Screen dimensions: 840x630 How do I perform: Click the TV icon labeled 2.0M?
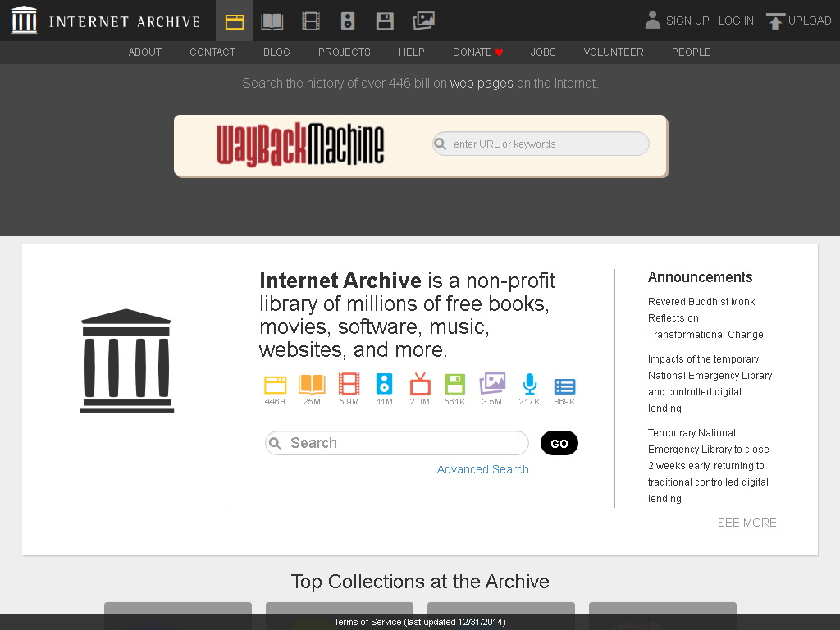coord(420,384)
